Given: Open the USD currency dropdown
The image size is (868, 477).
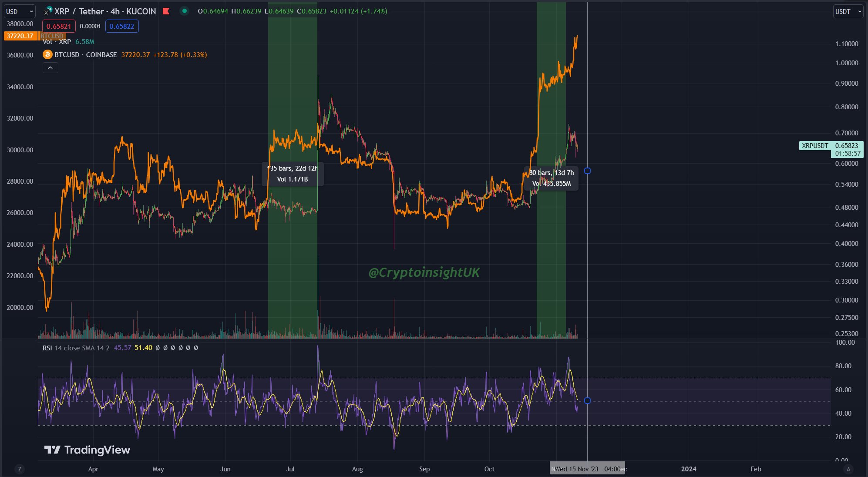Looking at the screenshot, I should tap(20, 11).
